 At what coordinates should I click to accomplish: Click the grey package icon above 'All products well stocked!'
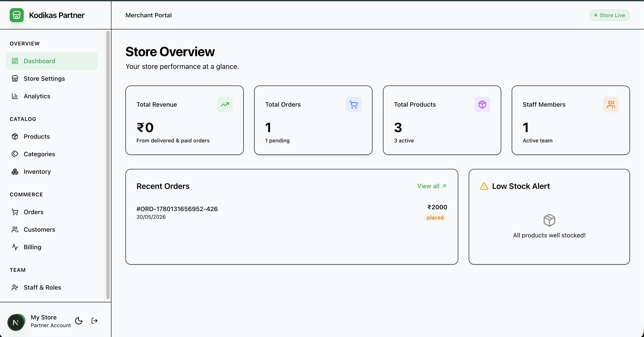(549, 220)
